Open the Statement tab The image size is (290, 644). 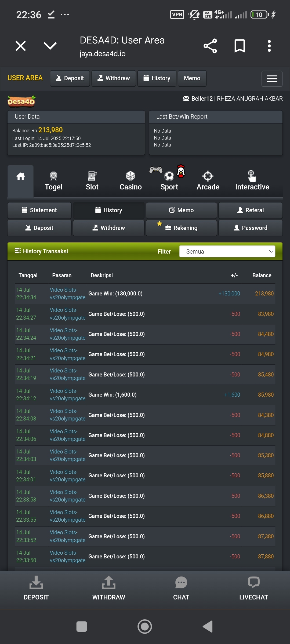click(x=39, y=210)
